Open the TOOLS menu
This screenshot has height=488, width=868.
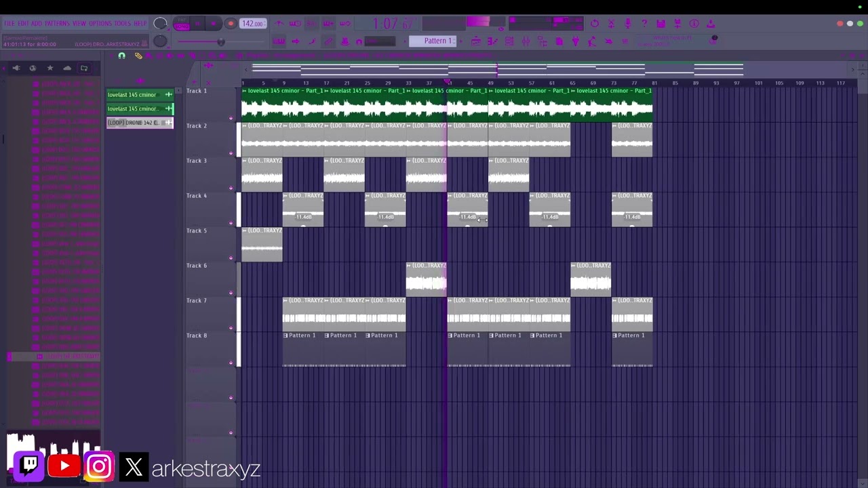point(122,23)
